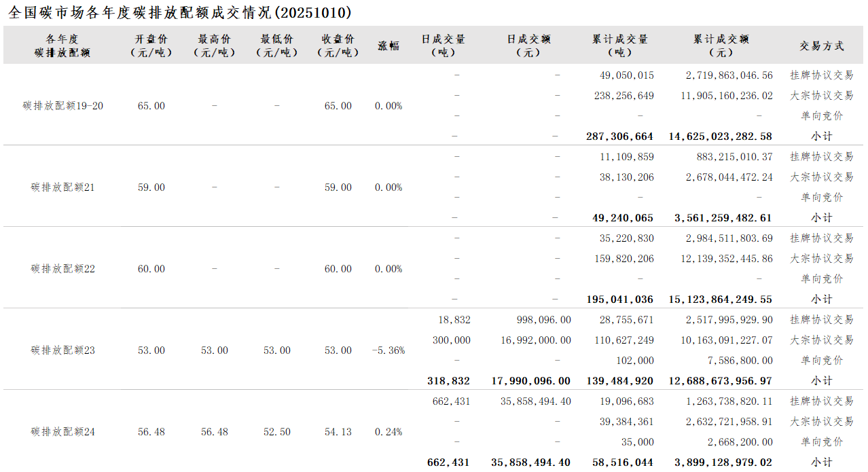The width and height of the screenshot is (868, 472).
Task: Click the -5.36% change value
Action: [388, 350]
